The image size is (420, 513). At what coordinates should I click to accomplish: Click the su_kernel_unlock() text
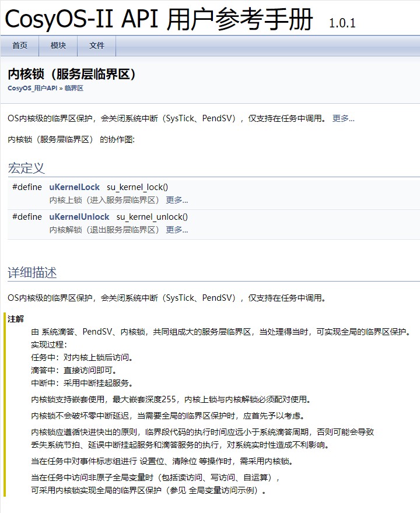[x=152, y=217]
